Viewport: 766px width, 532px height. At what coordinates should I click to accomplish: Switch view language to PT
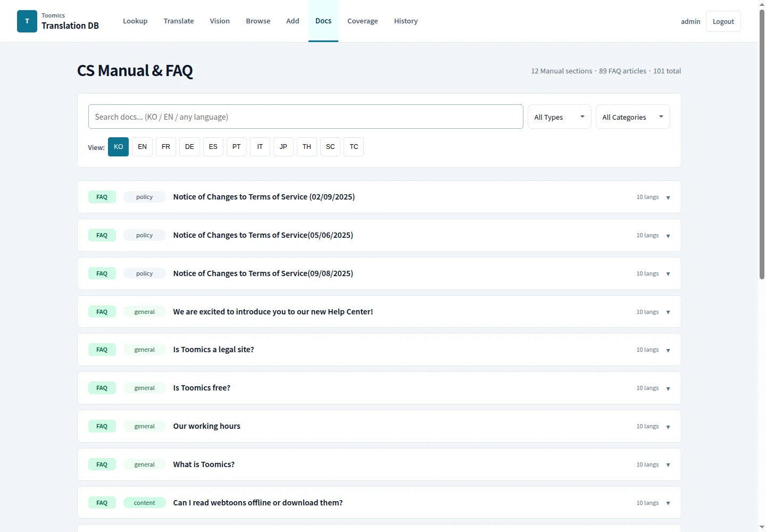point(237,147)
